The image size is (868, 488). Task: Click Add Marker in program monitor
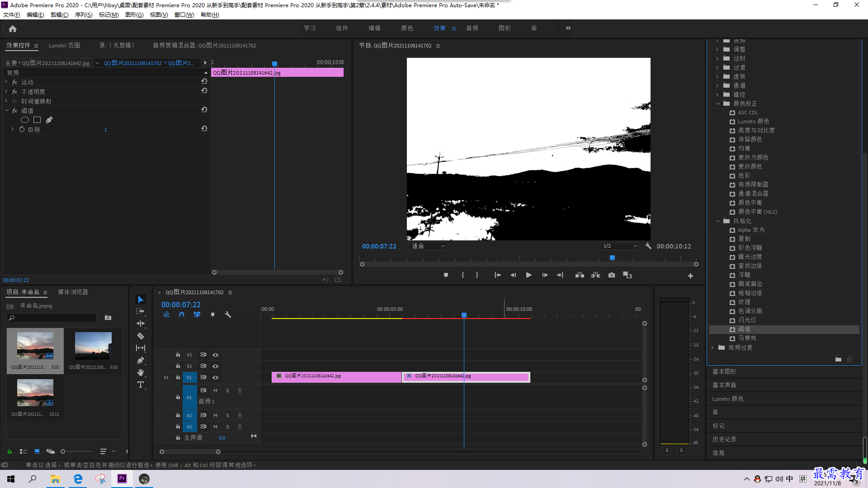point(446,275)
